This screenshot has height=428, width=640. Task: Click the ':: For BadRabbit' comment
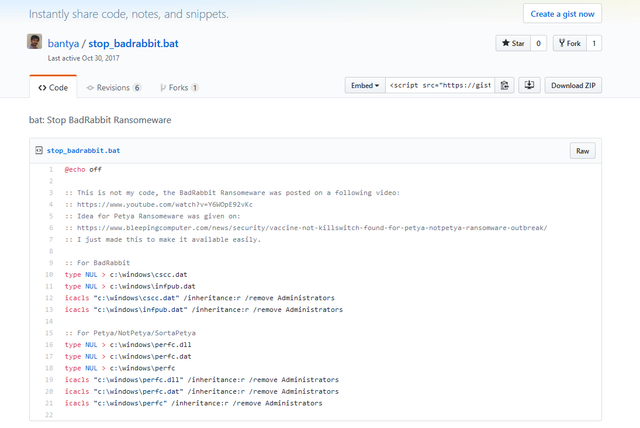click(97, 263)
